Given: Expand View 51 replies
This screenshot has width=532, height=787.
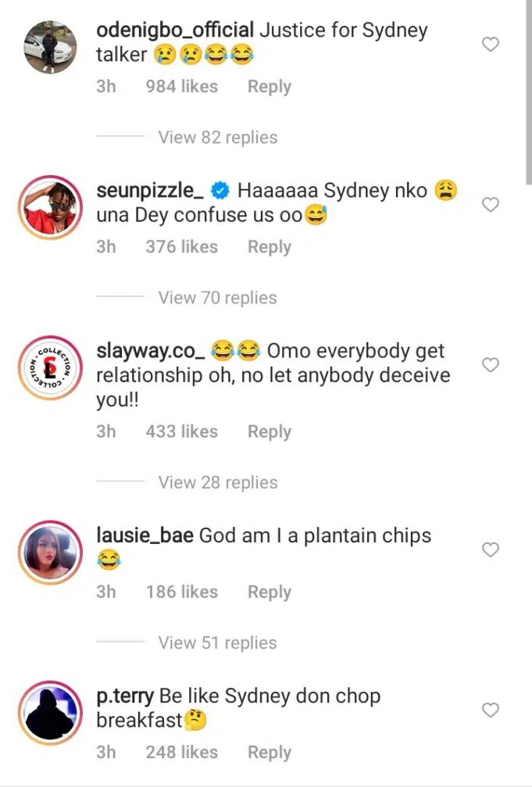Looking at the screenshot, I should (218, 643).
